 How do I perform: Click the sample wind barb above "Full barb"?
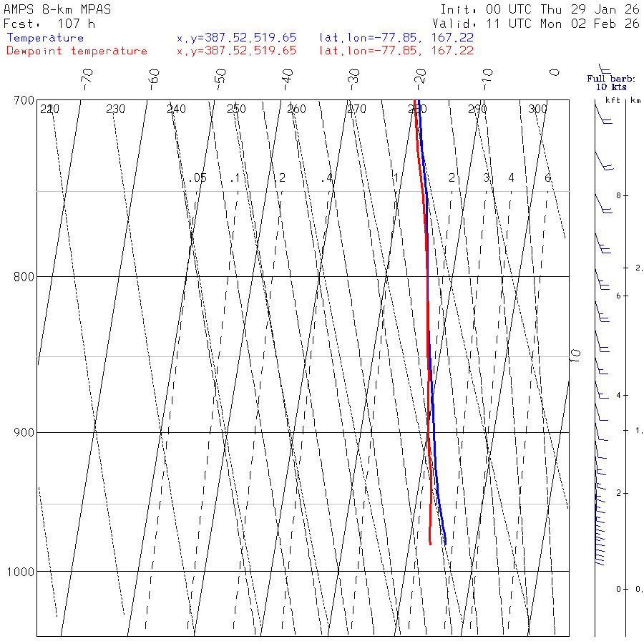(x=605, y=69)
